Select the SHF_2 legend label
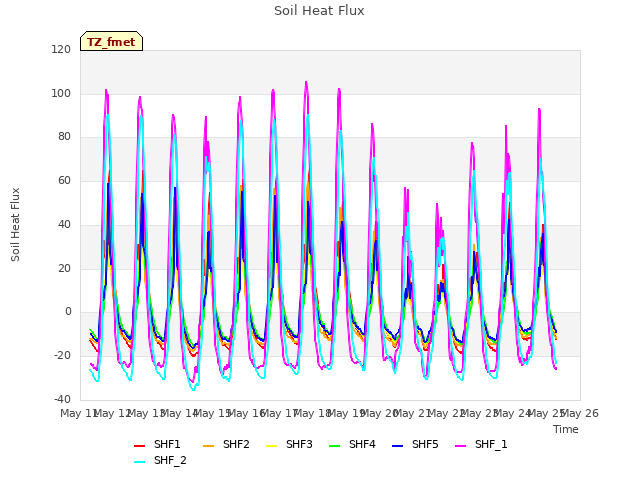 pos(170,460)
